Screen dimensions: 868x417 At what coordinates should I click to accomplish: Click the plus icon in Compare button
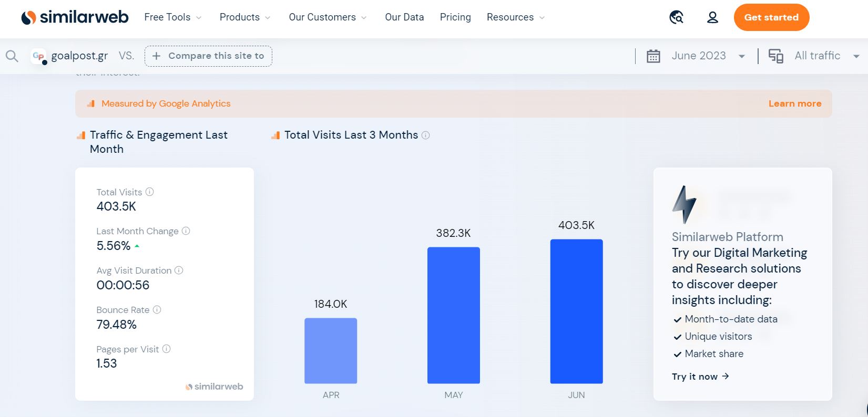point(156,56)
